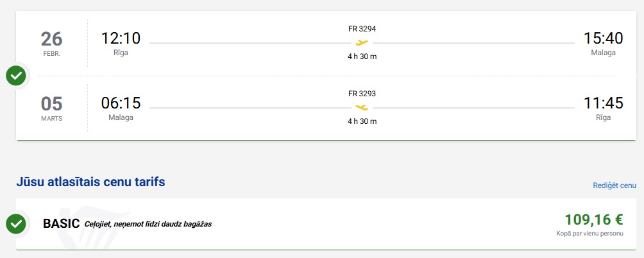Image resolution: width=644 pixels, height=258 pixels.
Task: Click the return 4 h 30 m duration
Action: pos(362,121)
